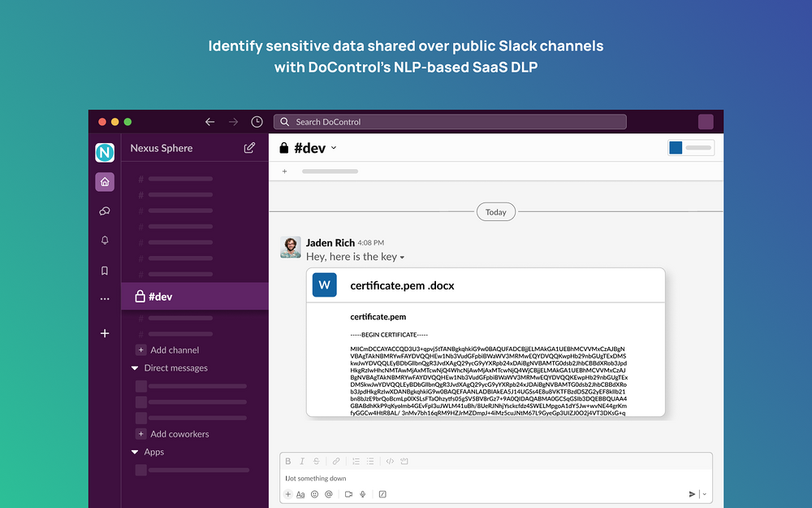Record a video clip
Screen dimensions: 812x508
pos(348,494)
